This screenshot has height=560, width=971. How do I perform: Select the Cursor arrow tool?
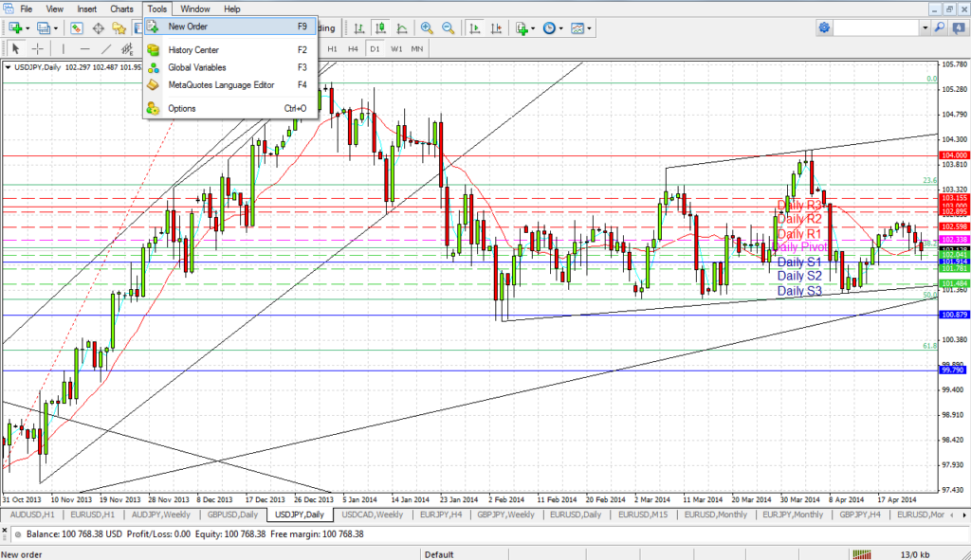[x=16, y=48]
